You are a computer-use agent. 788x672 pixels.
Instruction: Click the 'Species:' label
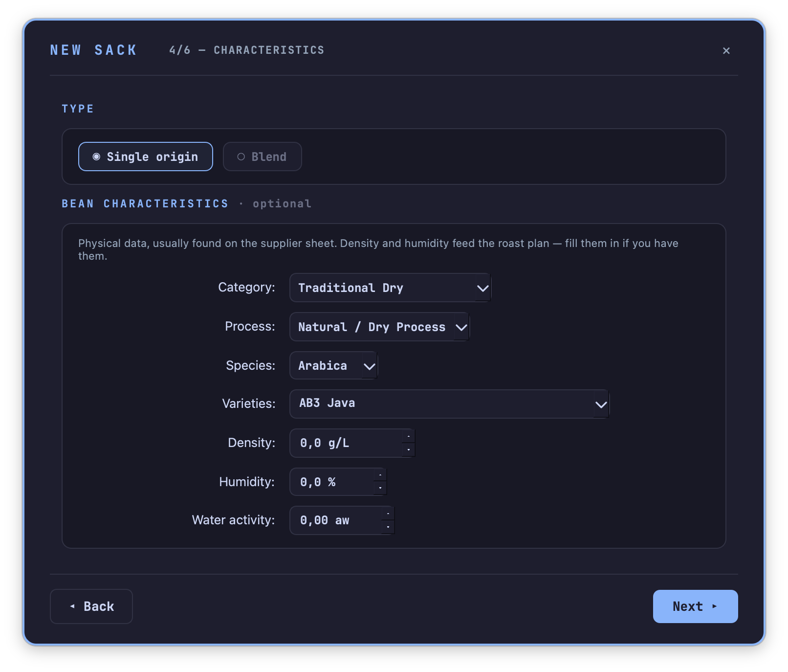251,365
